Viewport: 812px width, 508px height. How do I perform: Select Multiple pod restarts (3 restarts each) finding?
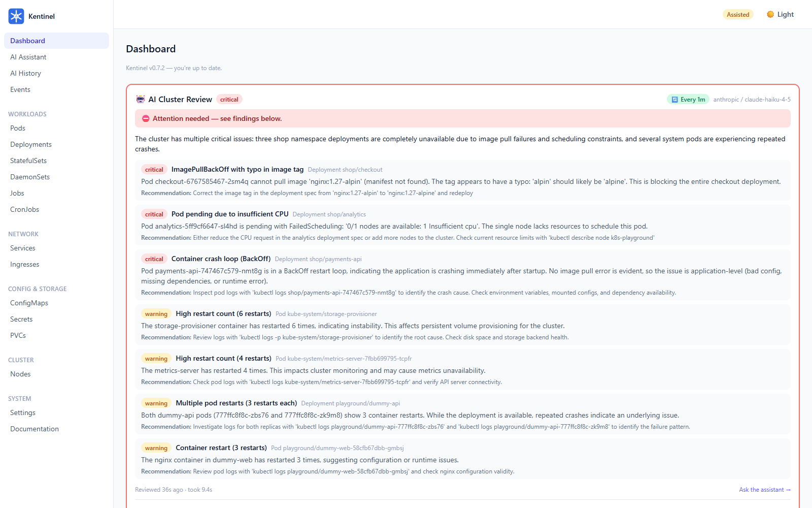click(236, 403)
